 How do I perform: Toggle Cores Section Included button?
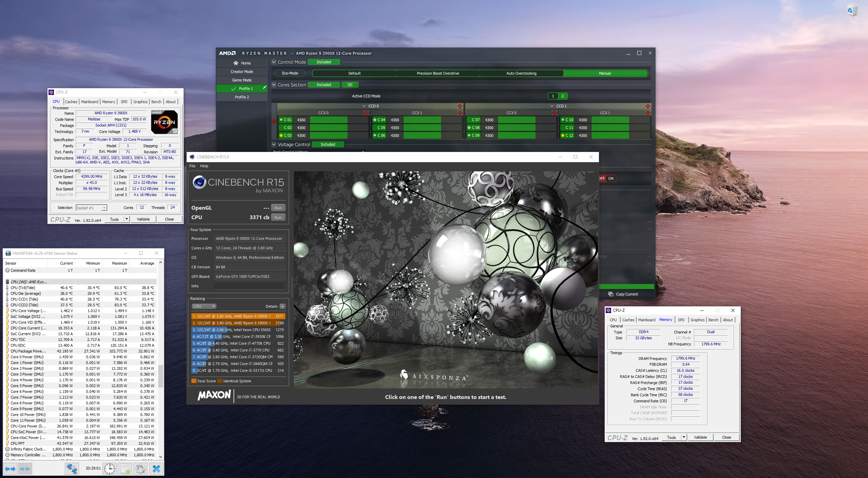324,85
